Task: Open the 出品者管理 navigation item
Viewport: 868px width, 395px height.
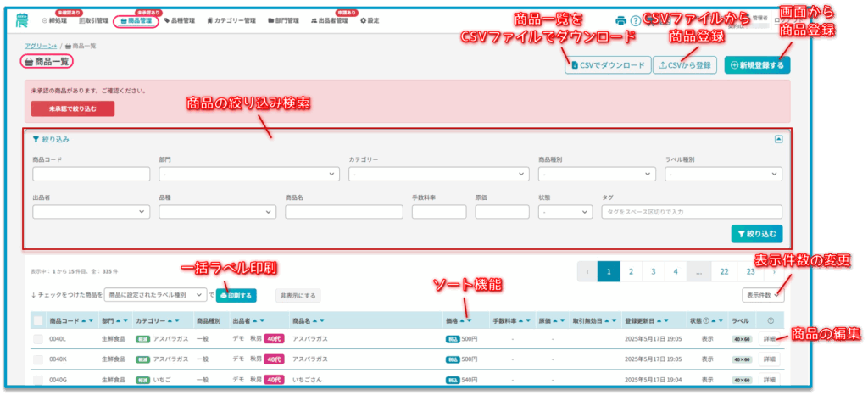Action: coord(329,20)
